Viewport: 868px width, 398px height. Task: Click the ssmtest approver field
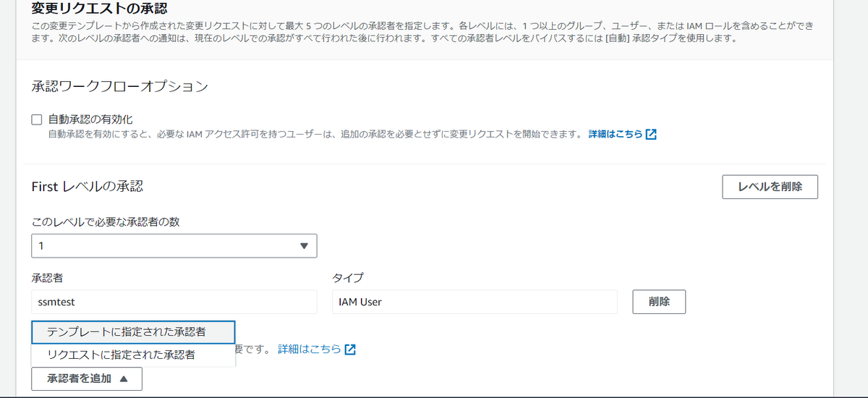pyautogui.click(x=174, y=302)
